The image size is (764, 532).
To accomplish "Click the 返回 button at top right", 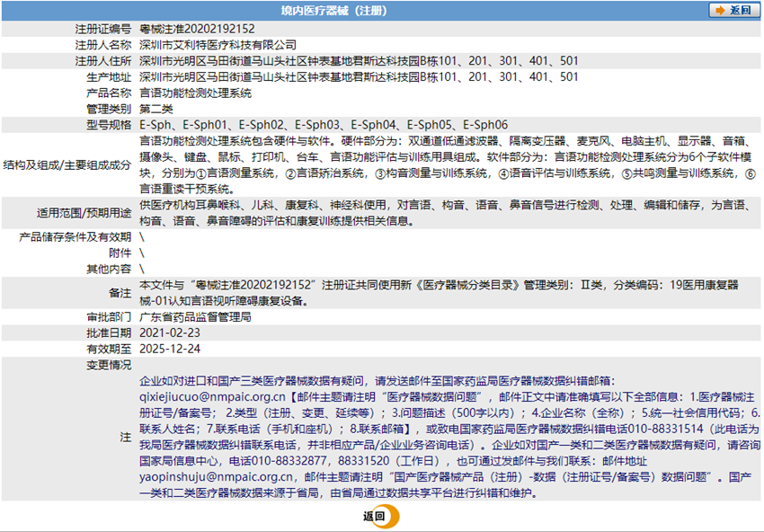I will pos(734,10).
